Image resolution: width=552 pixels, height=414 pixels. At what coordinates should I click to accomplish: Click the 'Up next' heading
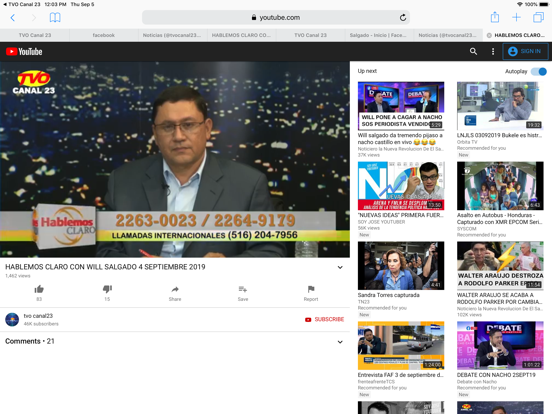(x=367, y=71)
